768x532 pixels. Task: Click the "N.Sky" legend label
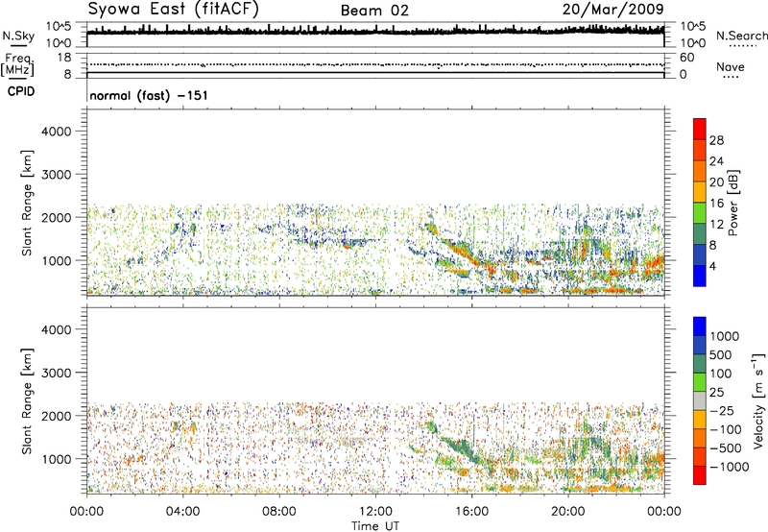pyautogui.click(x=18, y=36)
